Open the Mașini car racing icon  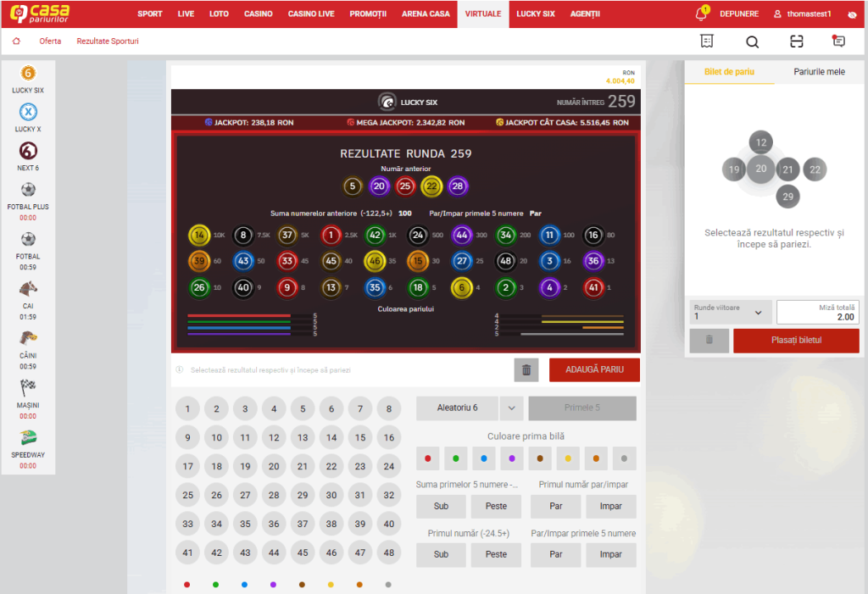[28, 387]
